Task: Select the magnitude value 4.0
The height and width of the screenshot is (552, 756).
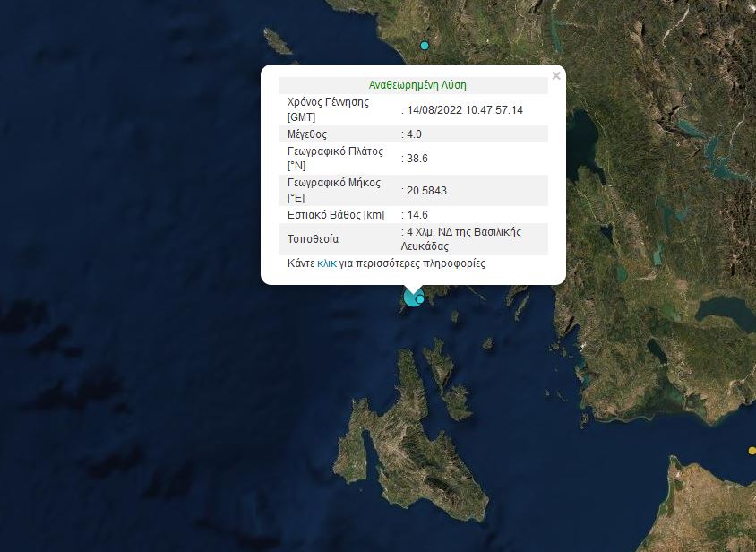Action: (x=413, y=134)
